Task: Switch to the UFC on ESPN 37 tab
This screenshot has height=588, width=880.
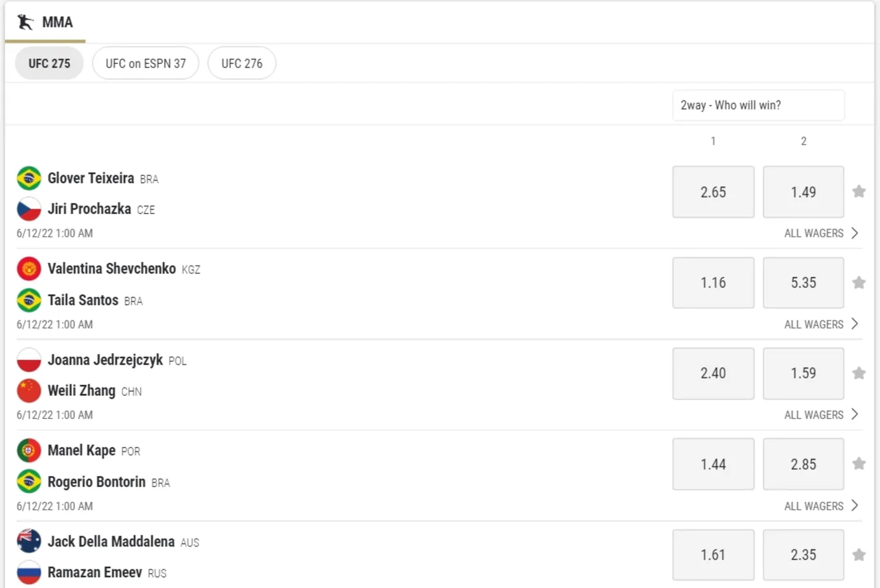Action: [x=146, y=63]
